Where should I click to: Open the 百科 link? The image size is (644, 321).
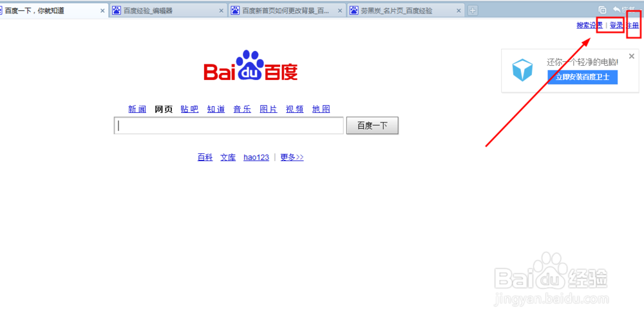205,157
